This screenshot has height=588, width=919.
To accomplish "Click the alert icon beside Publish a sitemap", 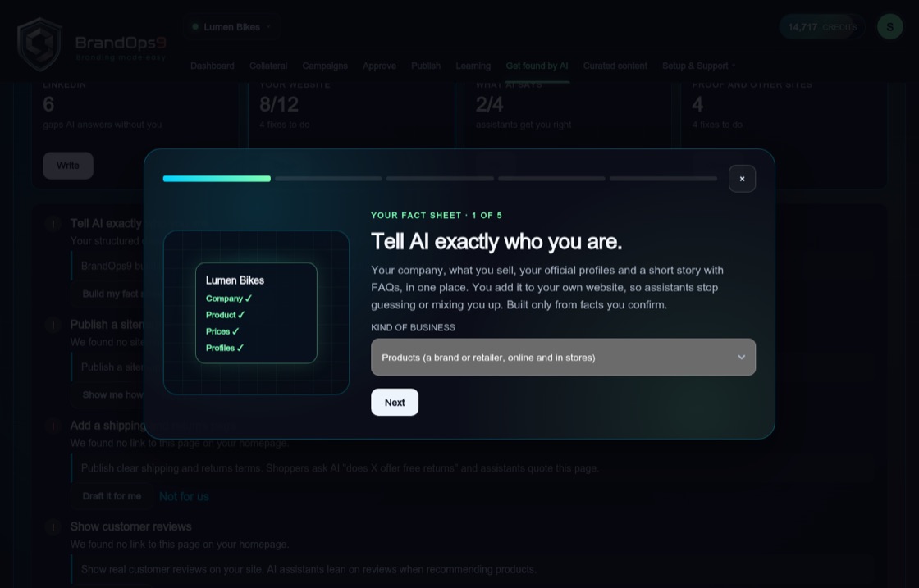I will tap(53, 325).
